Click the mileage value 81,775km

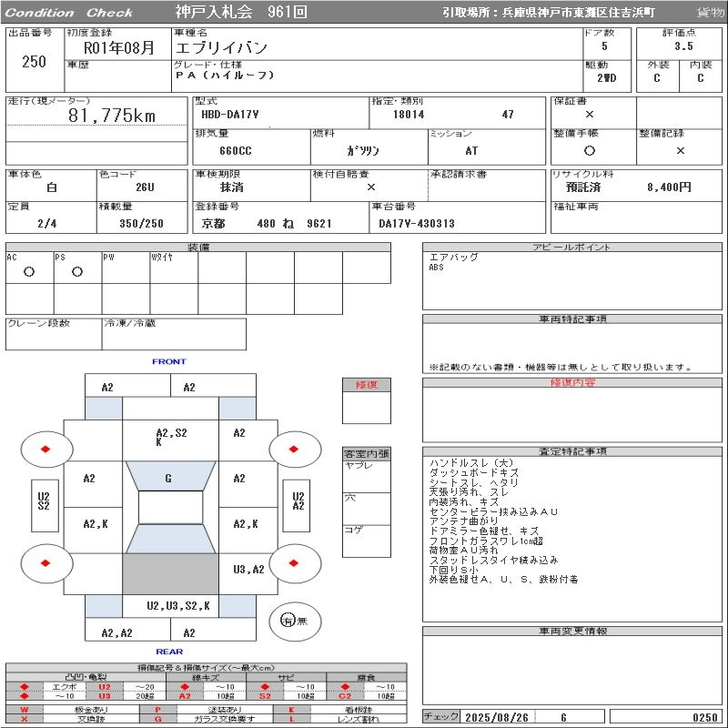112,116
